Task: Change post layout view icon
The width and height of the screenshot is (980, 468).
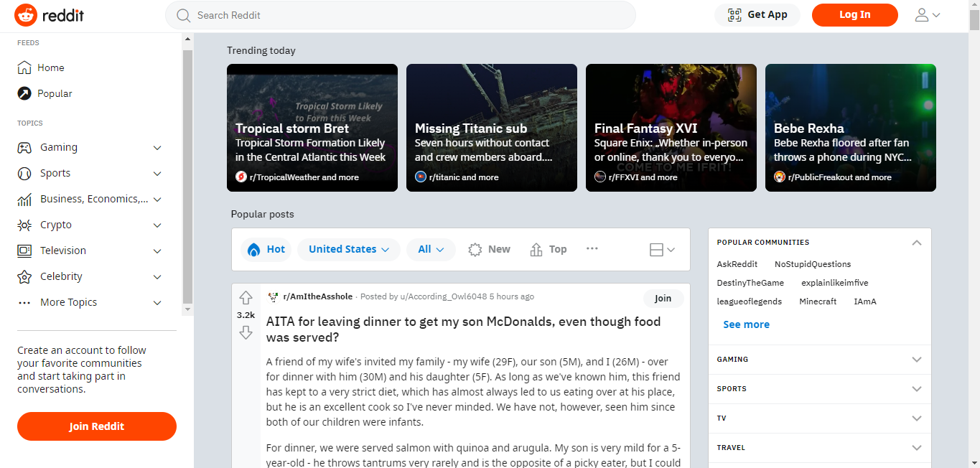Action: point(661,250)
